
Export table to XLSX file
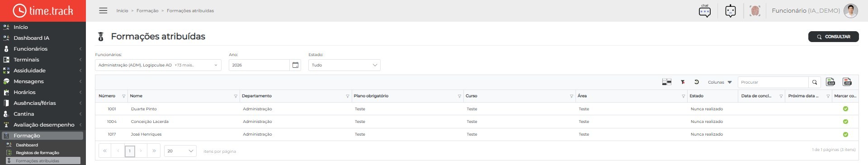(x=831, y=82)
